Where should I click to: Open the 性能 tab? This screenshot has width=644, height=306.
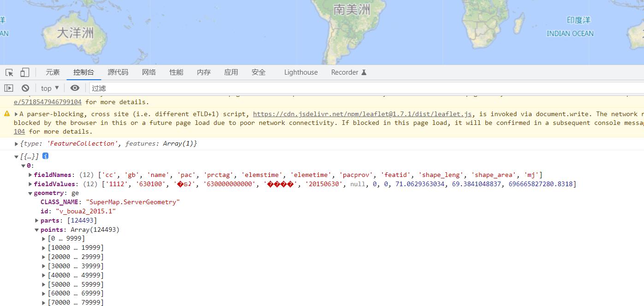(176, 72)
